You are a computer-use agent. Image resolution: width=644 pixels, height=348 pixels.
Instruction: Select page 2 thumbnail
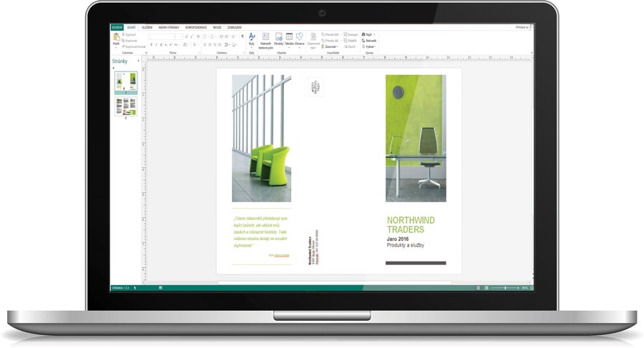click(126, 106)
